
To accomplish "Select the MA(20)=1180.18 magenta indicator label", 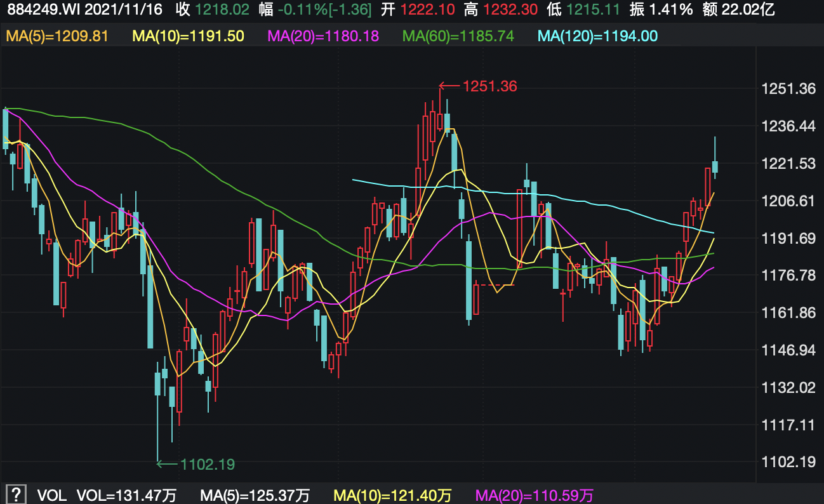I will 324,36.
